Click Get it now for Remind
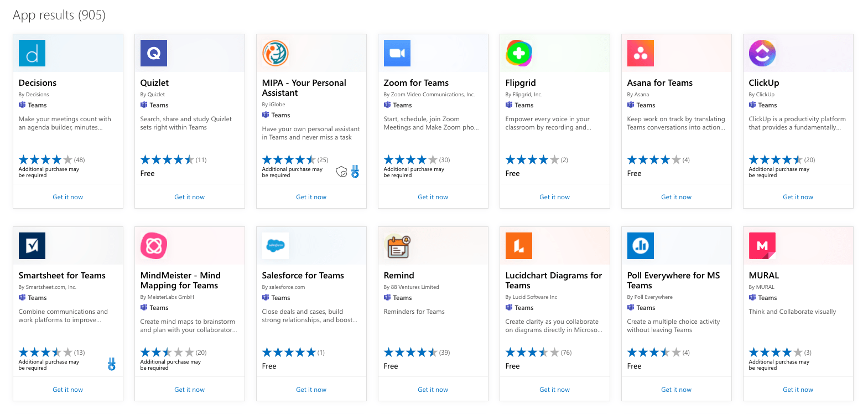This screenshot has width=868, height=414. 433,389
